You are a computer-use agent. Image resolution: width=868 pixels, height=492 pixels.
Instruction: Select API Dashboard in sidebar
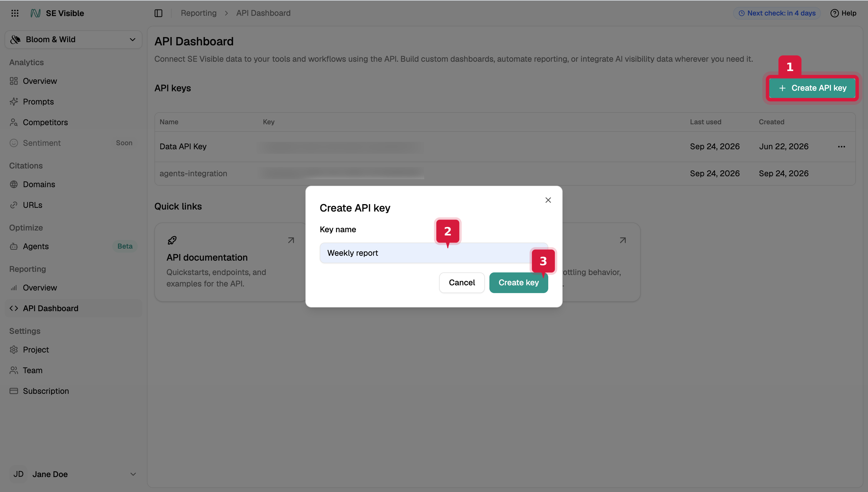coord(73,308)
